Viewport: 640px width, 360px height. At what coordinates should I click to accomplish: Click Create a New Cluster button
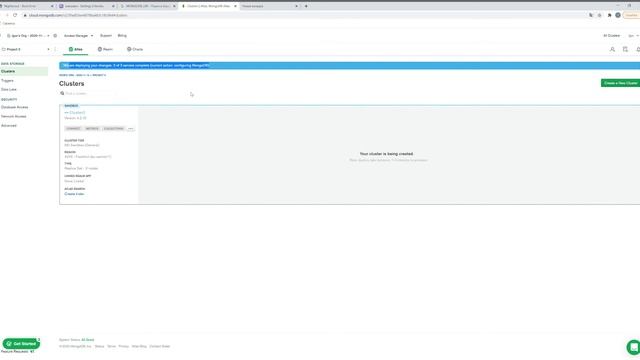(620, 83)
